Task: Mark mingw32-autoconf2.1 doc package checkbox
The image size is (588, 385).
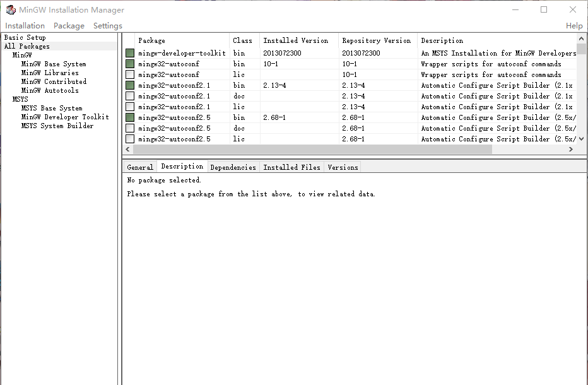Action: [130, 96]
